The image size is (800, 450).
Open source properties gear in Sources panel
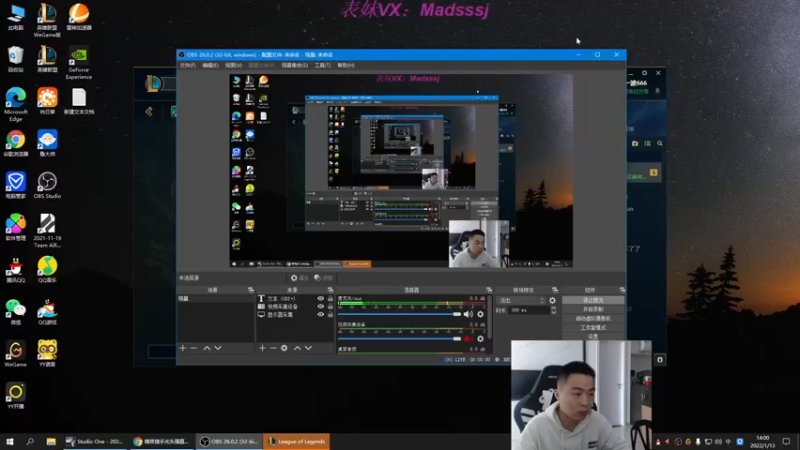pos(284,348)
